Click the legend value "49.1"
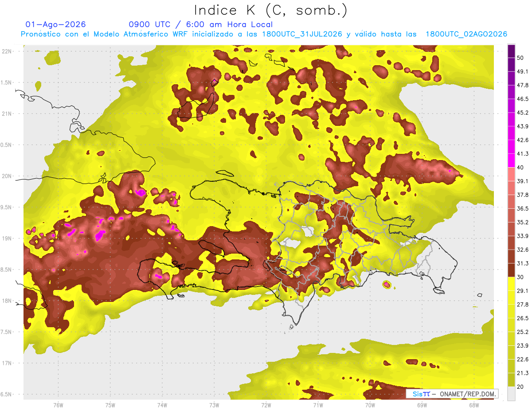This screenshot has height=411, width=532. coord(522,71)
